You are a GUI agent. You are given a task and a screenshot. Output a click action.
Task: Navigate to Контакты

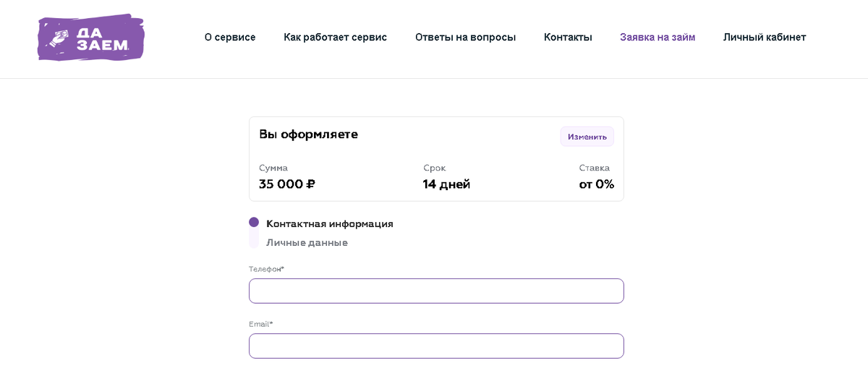[x=568, y=37]
